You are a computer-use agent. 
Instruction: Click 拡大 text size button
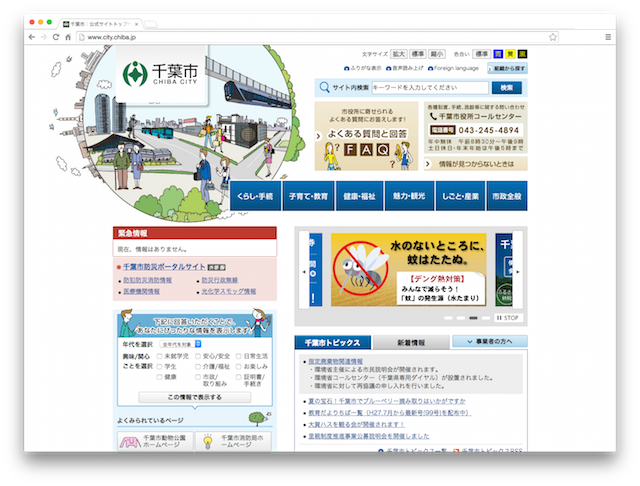[398, 54]
